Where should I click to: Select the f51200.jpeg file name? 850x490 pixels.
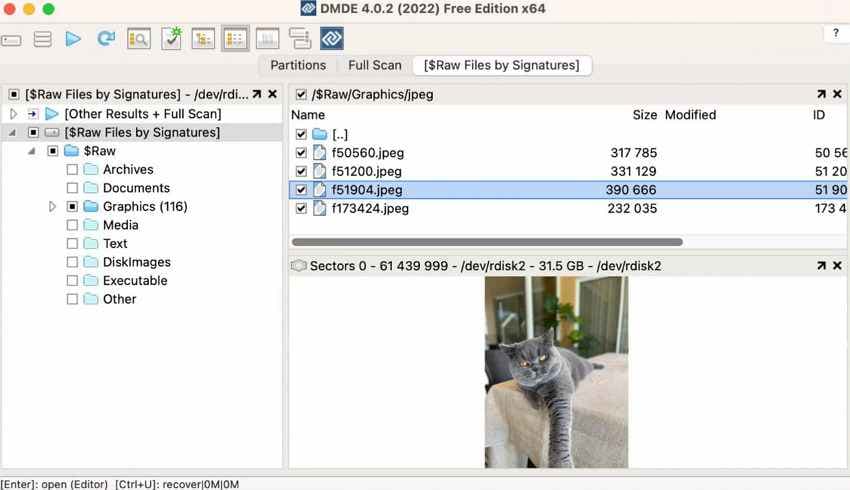pyautogui.click(x=366, y=171)
